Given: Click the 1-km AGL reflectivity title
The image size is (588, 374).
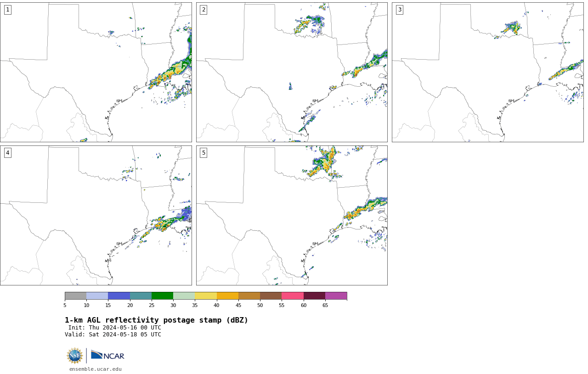Looking at the screenshot, I should pos(156,320).
